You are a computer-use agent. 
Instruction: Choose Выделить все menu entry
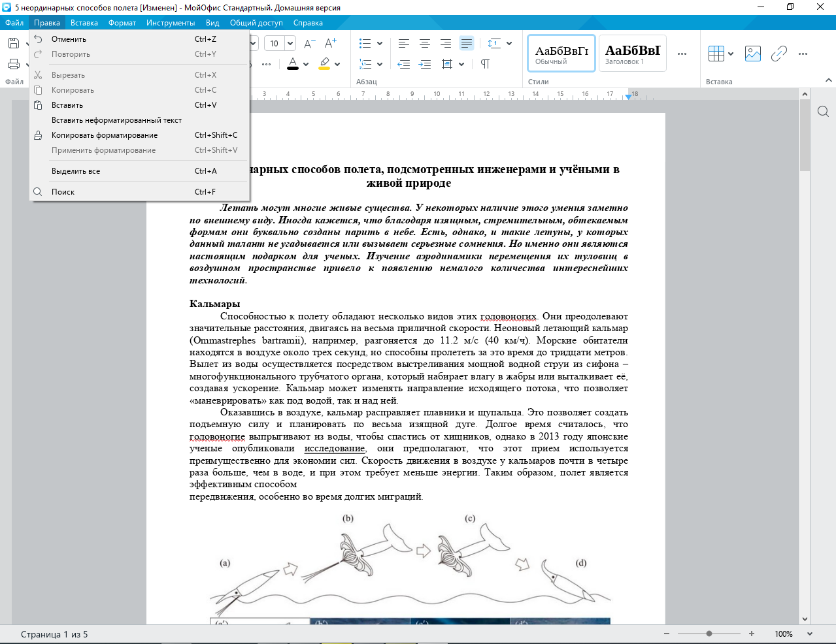tap(139, 171)
